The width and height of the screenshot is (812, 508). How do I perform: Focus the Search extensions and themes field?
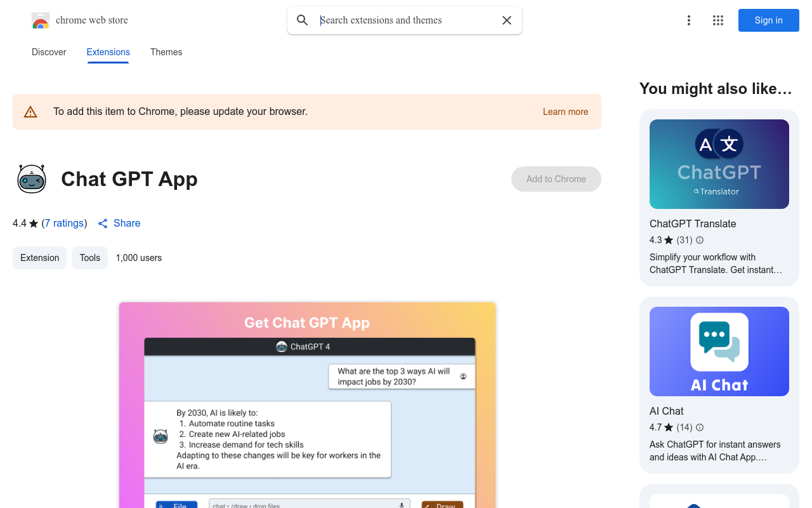point(406,20)
